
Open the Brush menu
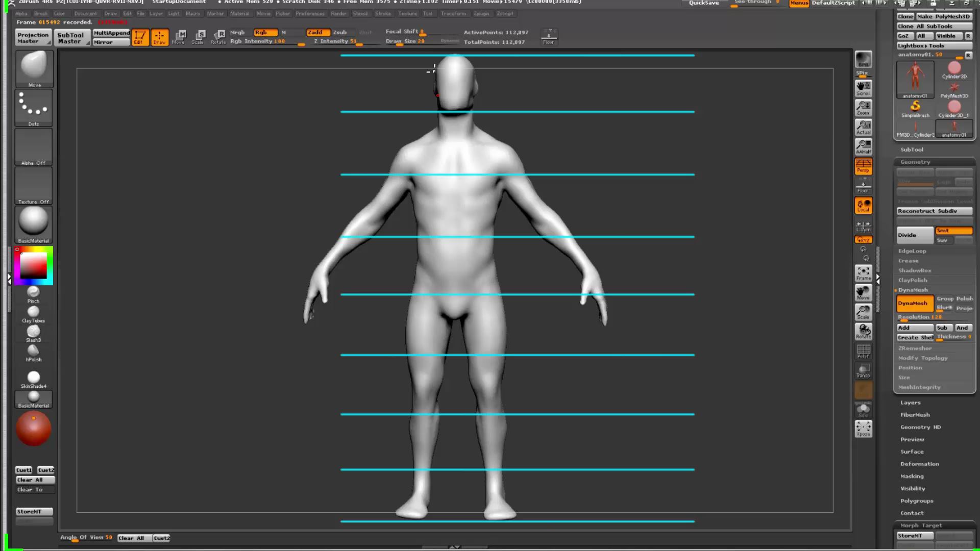(40, 14)
